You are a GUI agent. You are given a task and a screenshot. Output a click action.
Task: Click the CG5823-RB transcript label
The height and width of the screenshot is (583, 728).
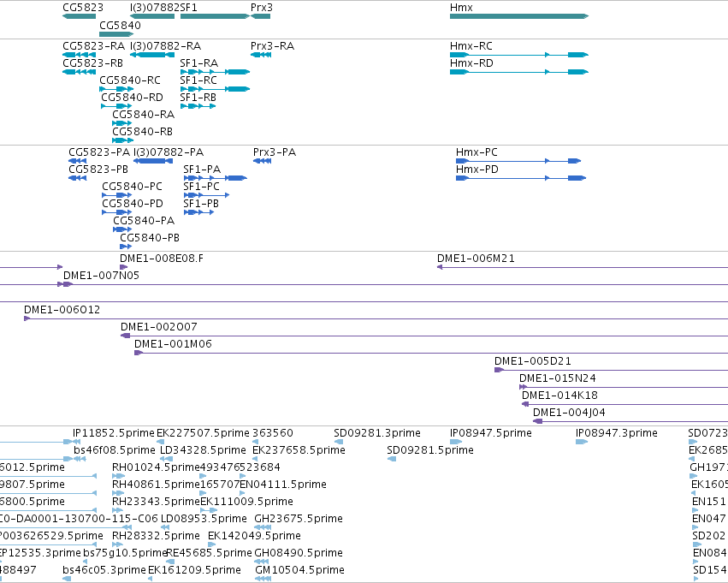click(x=93, y=63)
